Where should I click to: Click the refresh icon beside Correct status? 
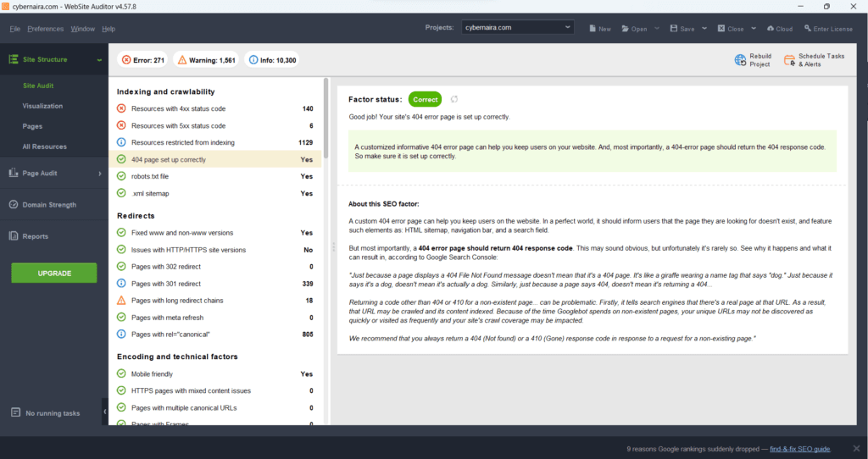(454, 100)
